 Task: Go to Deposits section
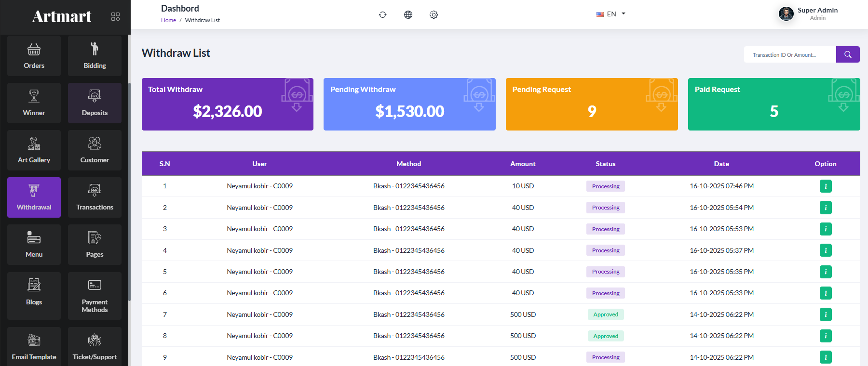95,103
